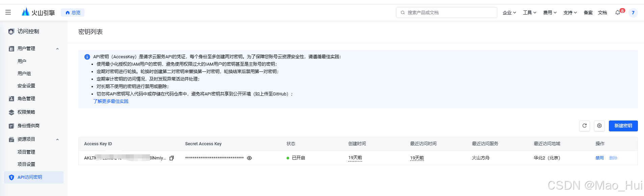The width and height of the screenshot is (644, 196).
Task: Open the 企业 dropdown menu
Action: pyautogui.click(x=509, y=13)
